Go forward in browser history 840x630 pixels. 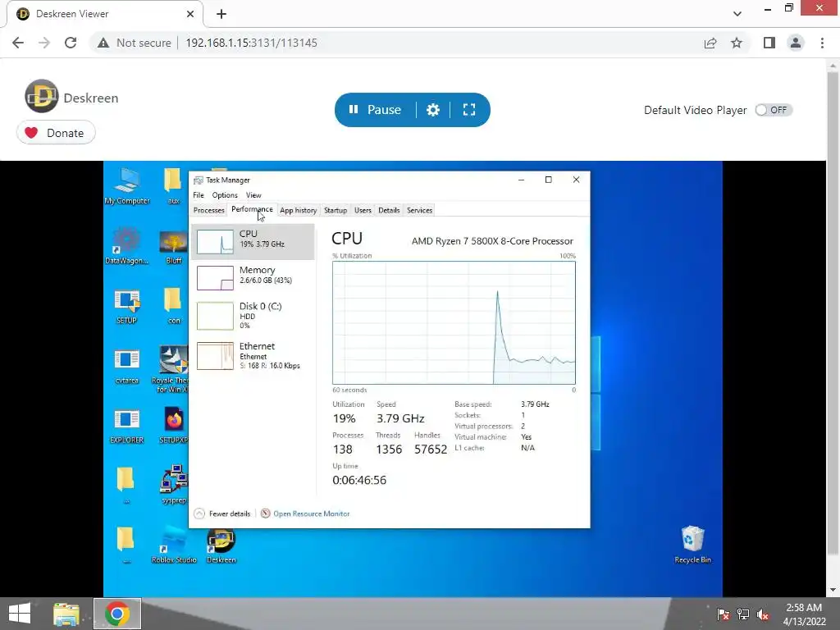point(44,43)
